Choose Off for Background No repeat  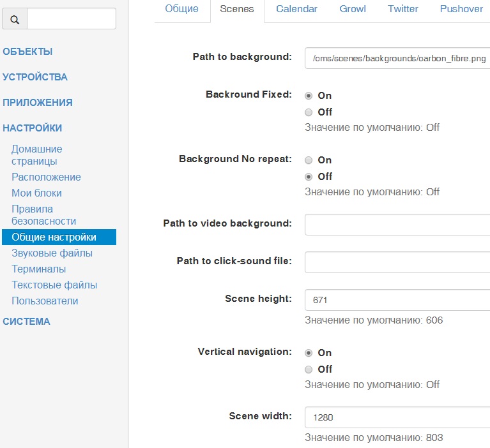point(309,177)
